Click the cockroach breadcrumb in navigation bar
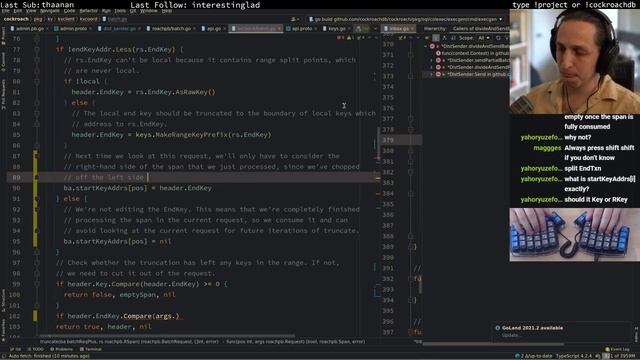The image size is (640, 360). coord(16,19)
